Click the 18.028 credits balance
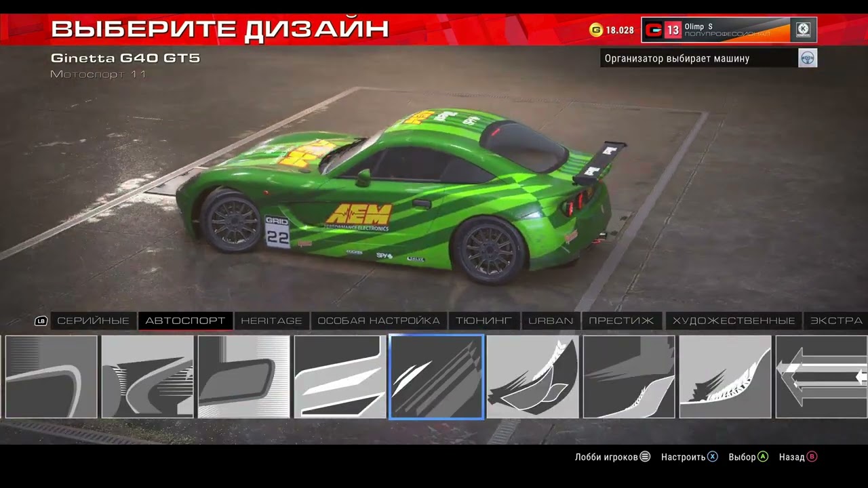The width and height of the screenshot is (868, 488). 620,30
